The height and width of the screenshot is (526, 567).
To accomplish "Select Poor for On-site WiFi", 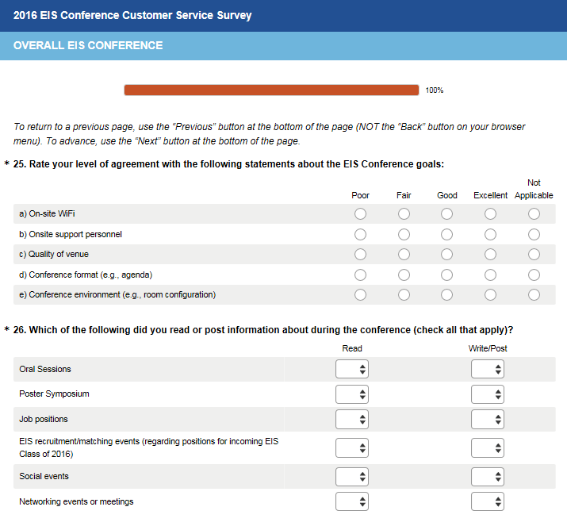I will 360,214.
